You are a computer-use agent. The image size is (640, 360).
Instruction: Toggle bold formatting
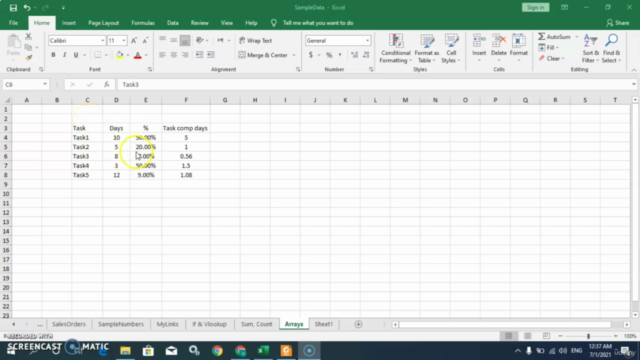pos(53,55)
